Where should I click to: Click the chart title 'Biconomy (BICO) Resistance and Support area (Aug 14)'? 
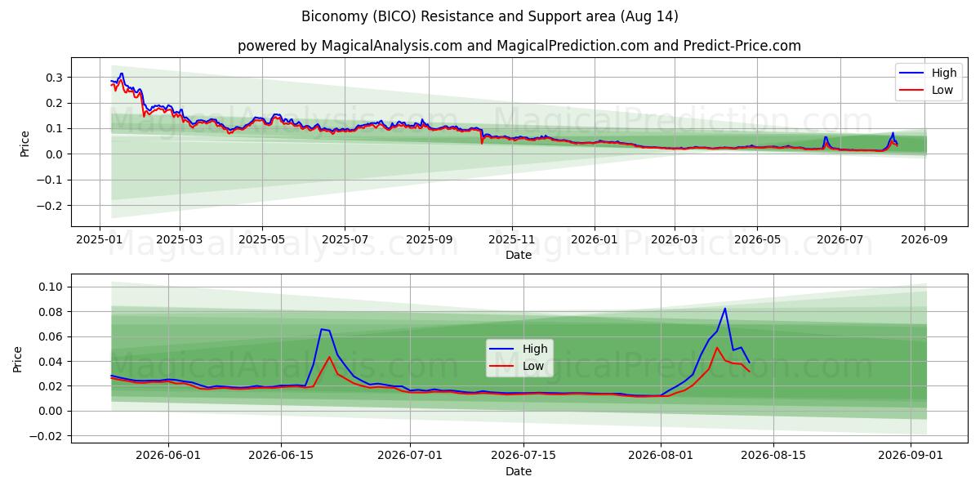490,16
